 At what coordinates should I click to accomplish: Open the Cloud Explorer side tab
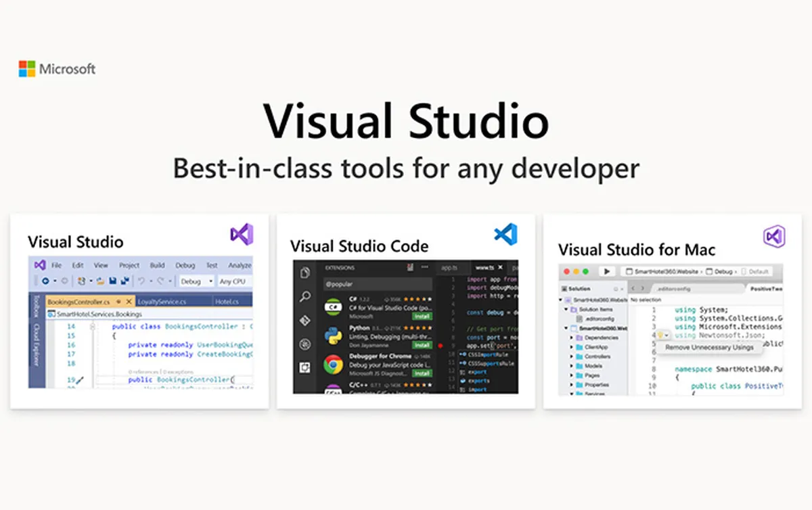pyautogui.click(x=37, y=345)
